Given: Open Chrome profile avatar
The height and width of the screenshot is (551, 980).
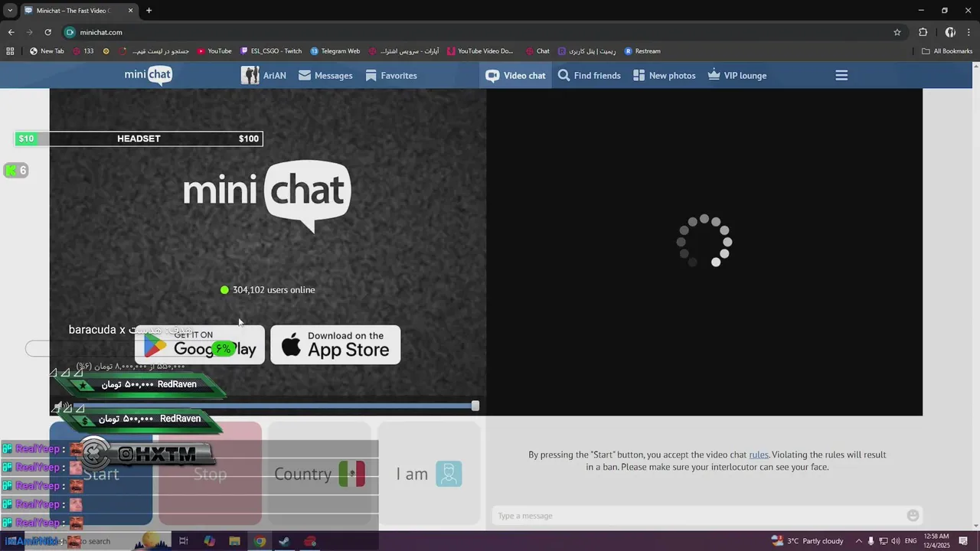Looking at the screenshot, I should point(950,32).
